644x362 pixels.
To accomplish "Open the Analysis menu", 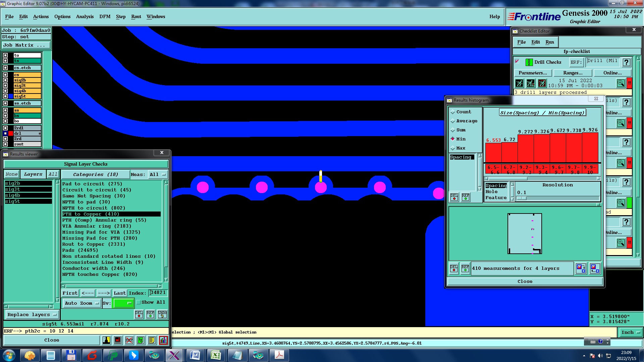I will coord(85,16).
